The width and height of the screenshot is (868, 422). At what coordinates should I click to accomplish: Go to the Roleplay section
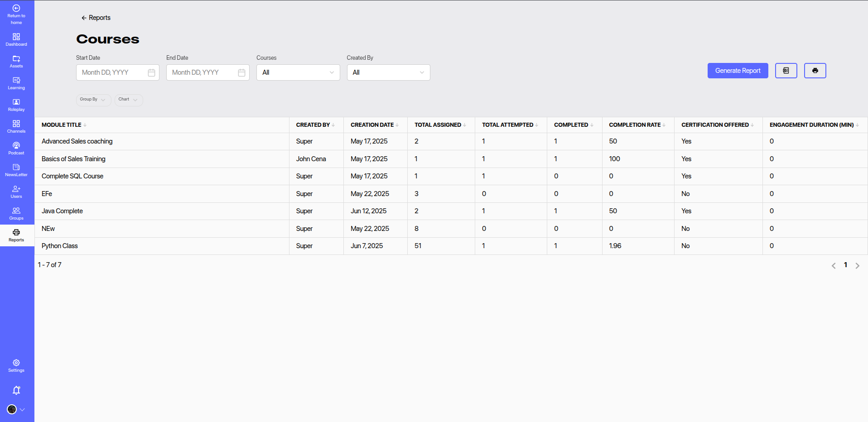16,105
